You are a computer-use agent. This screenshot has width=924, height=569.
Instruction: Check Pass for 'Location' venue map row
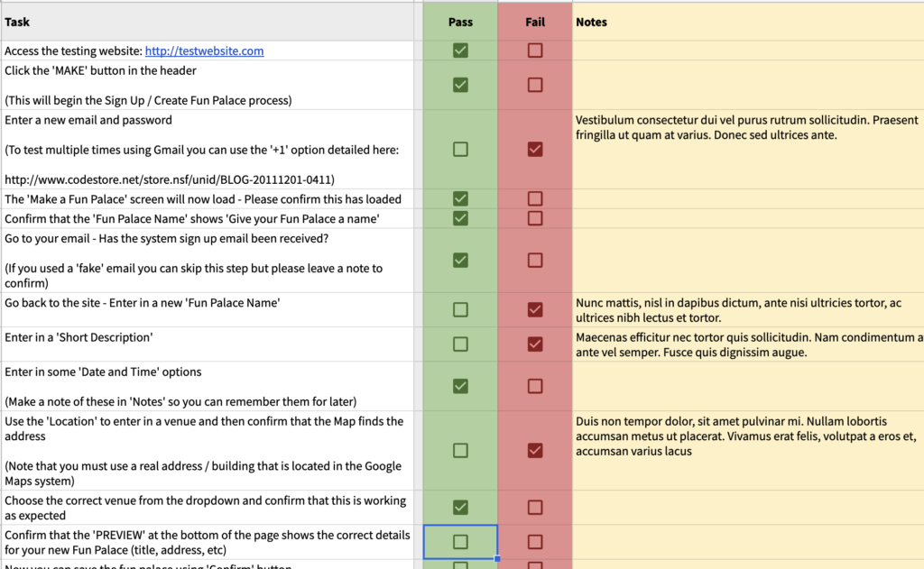coord(460,451)
